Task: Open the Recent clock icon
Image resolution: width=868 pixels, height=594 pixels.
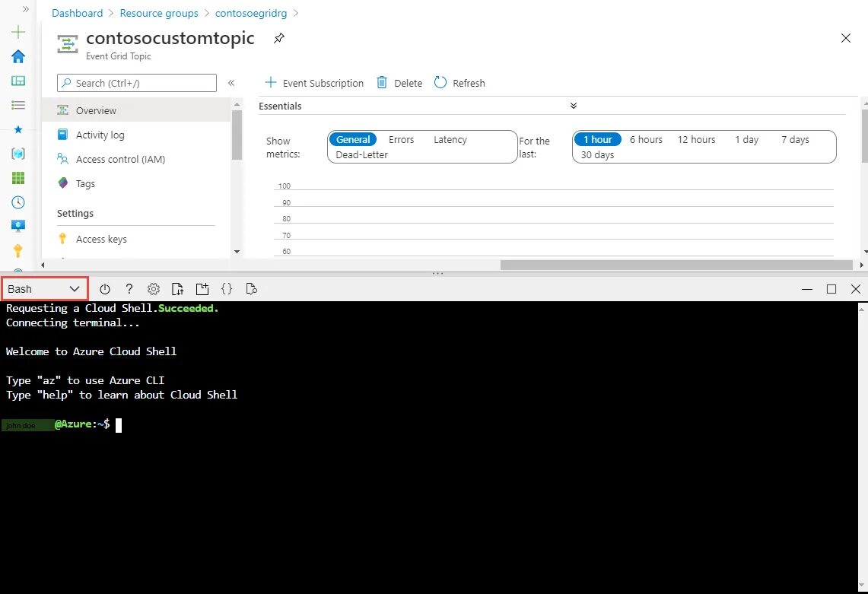Action: [x=18, y=202]
